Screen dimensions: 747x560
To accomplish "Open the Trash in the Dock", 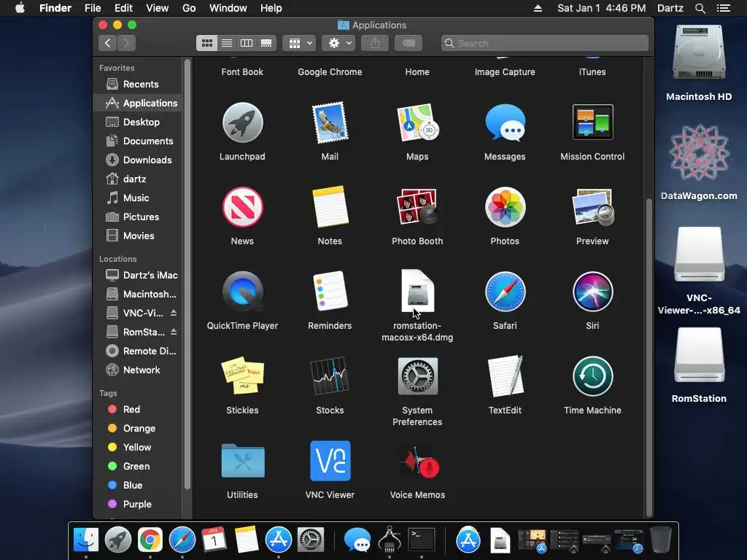I will pos(661,540).
